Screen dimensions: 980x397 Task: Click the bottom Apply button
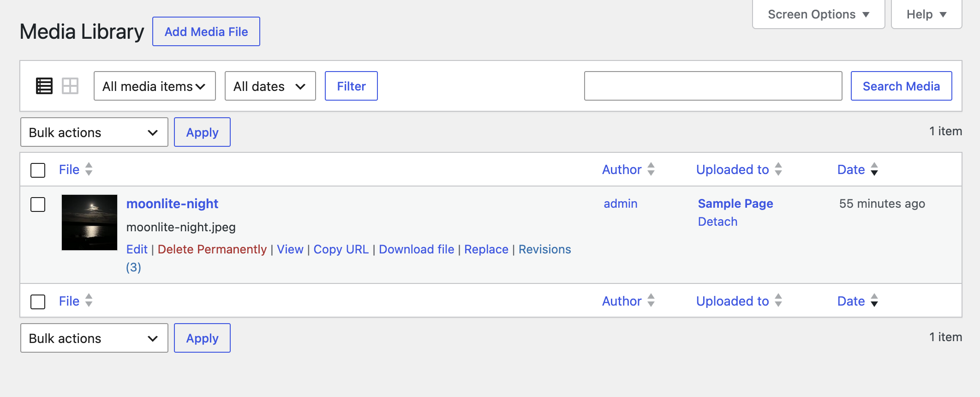202,338
